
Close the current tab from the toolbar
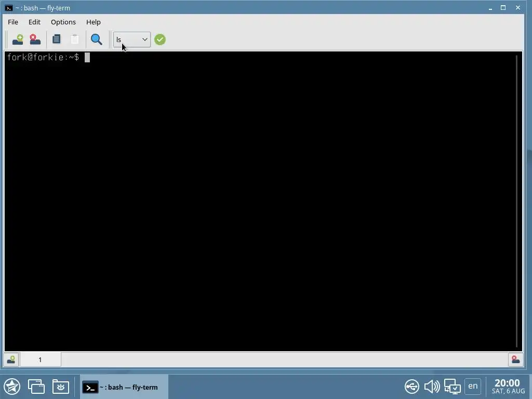pos(35,39)
